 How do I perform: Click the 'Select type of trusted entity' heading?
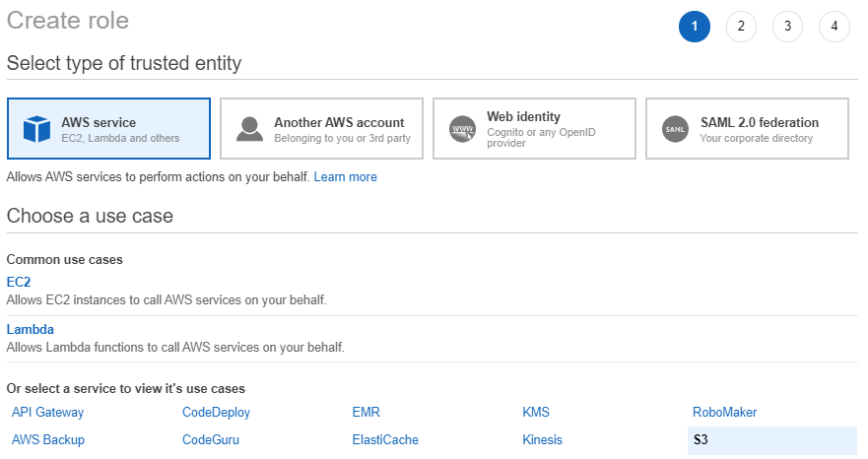pos(124,63)
